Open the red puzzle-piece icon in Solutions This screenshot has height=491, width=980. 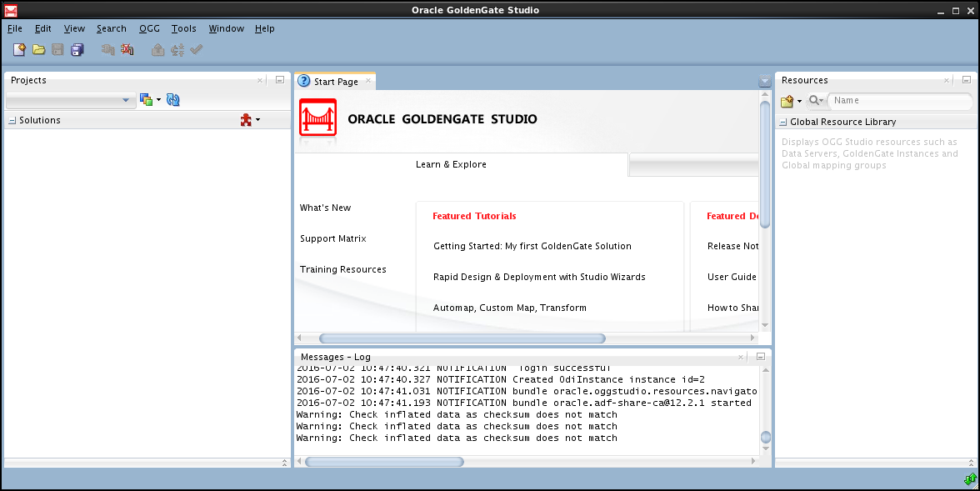point(246,119)
